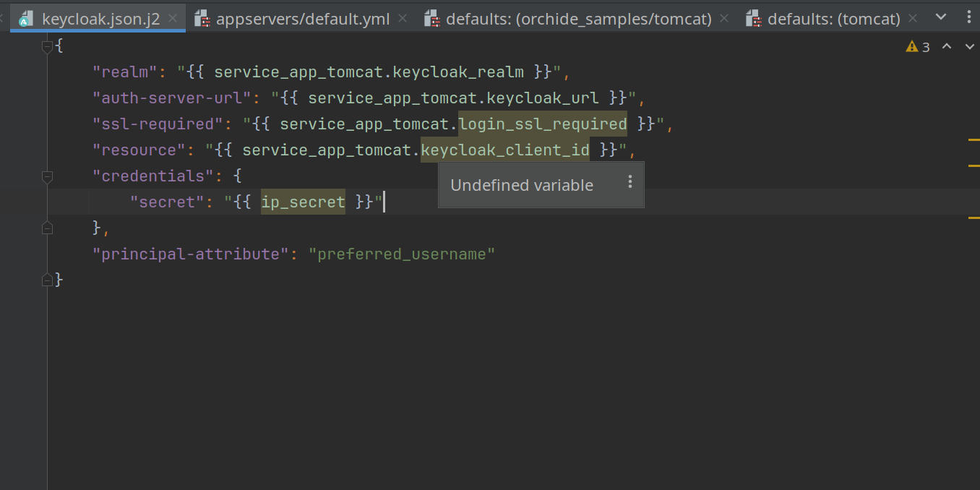Close the defaults: (tomcat) tab
This screenshot has width=980, height=490.
pyautogui.click(x=914, y=19)
